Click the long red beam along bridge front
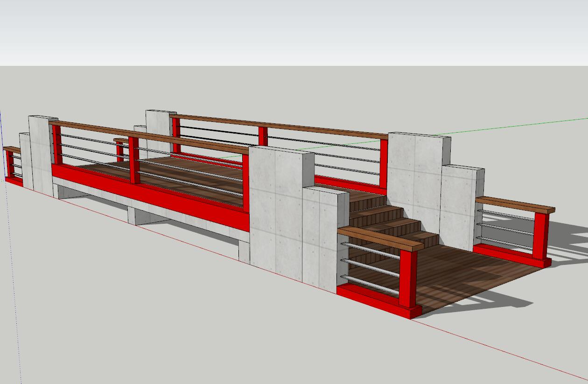This screenshot has width=588, height=384. pos(154,196)
